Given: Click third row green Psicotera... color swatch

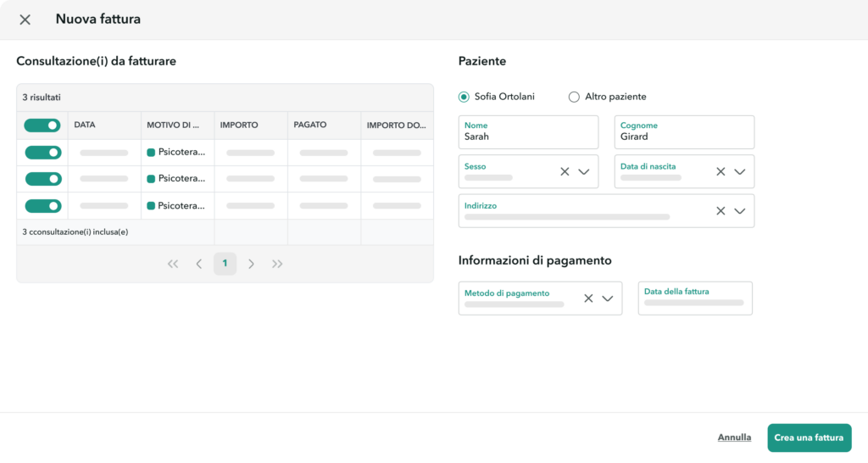Looking at the screenshot, I should pos(151,206).
